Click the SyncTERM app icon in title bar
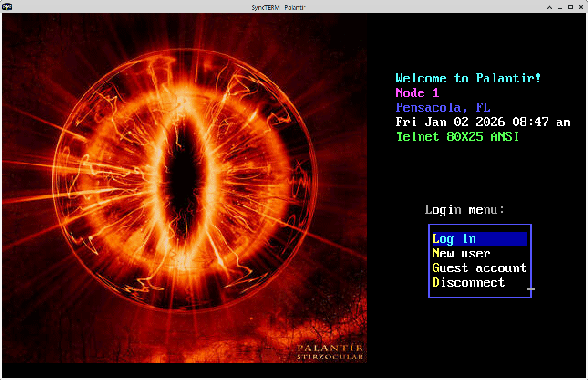The image size is (588, 380). pos(7,7)
